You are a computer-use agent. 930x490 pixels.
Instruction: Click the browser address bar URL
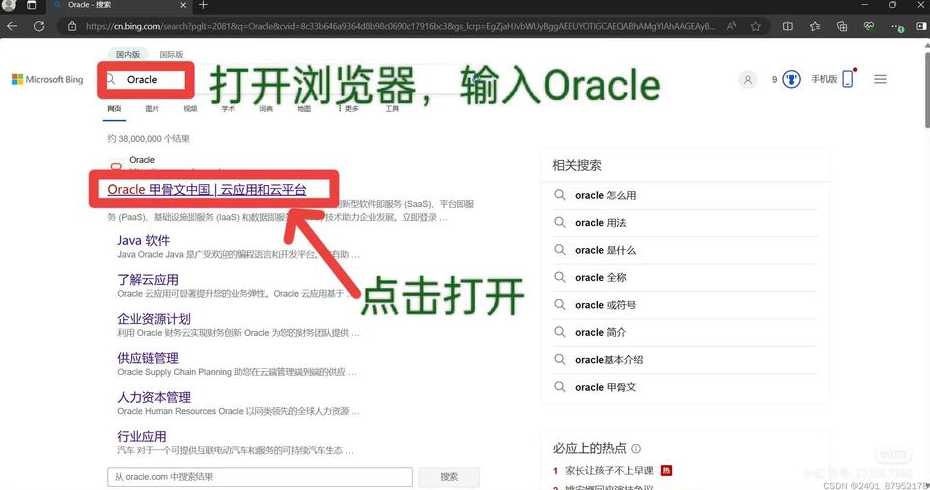pos(400,26)
